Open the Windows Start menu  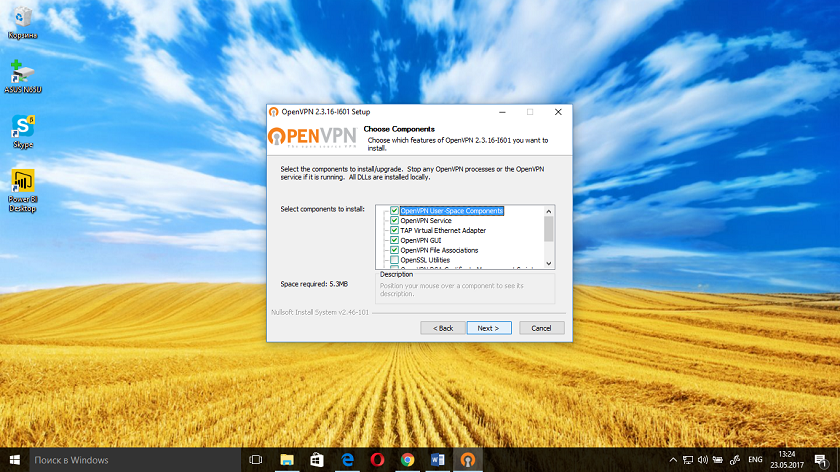tap(14, 460)
